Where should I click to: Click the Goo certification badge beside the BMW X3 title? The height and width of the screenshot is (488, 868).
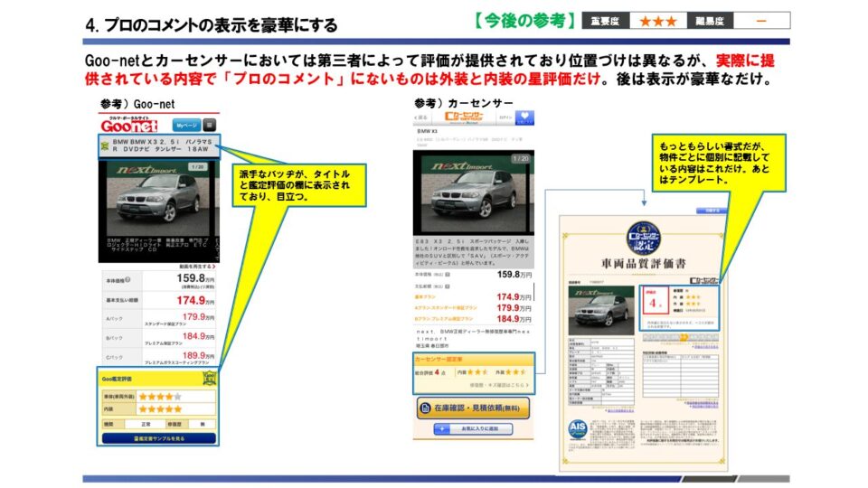[105, 146]
